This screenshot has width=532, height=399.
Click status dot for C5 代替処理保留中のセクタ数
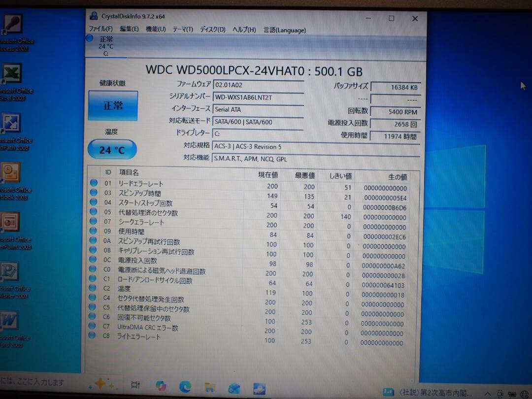point(92,307)
